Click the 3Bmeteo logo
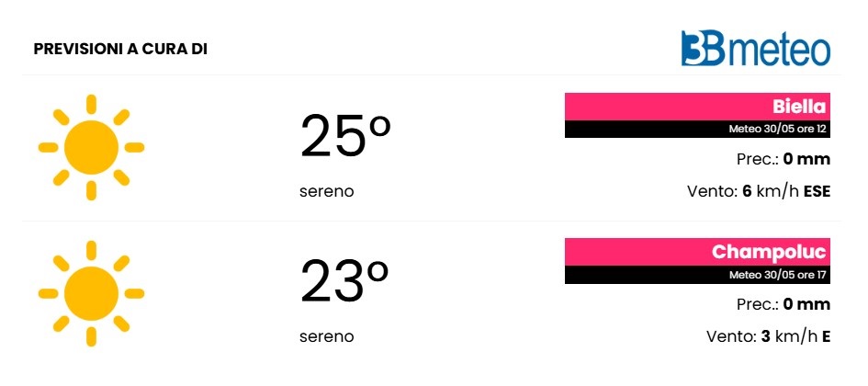 756,48
